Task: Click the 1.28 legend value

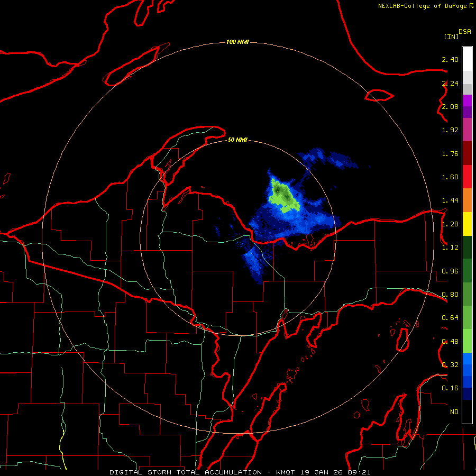Action: pos(450,224)
